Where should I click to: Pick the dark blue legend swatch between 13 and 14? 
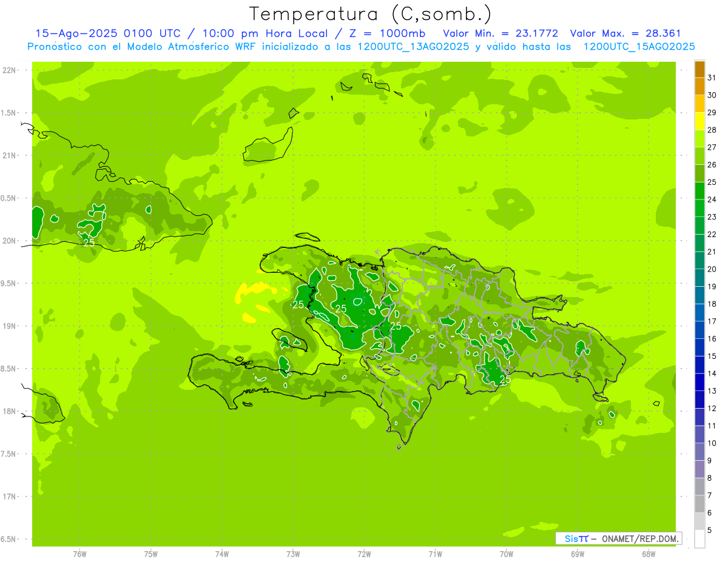699,382
